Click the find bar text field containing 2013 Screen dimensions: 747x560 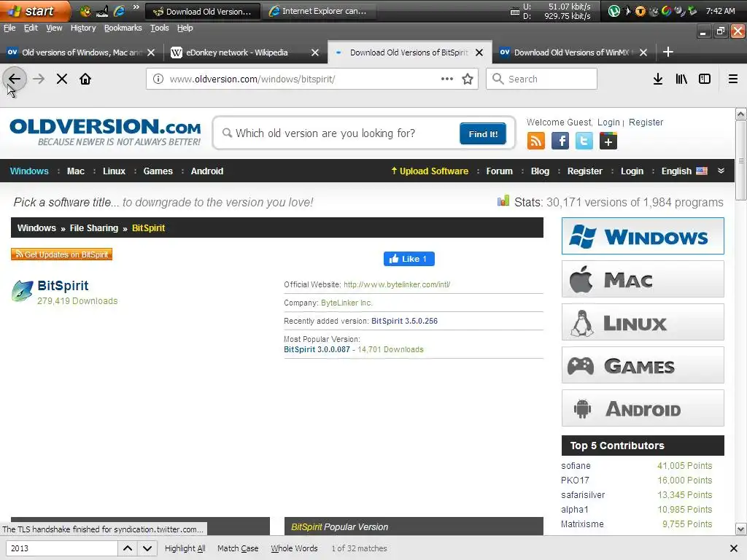click(61, 548)
